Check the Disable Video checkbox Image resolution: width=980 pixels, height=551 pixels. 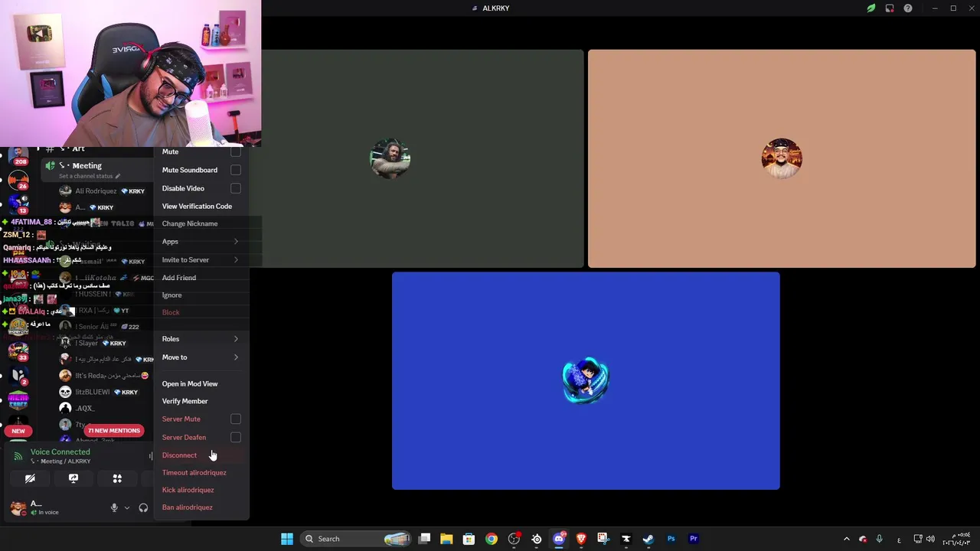pyautogui.click(x=236, y=188)
